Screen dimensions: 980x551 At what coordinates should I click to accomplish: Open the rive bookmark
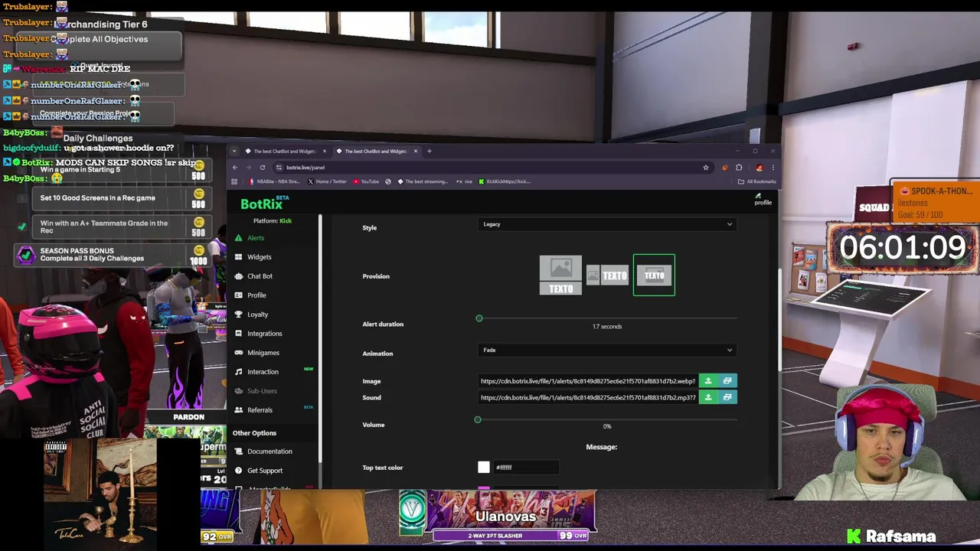pyautogui.click(x=464, y=181)
